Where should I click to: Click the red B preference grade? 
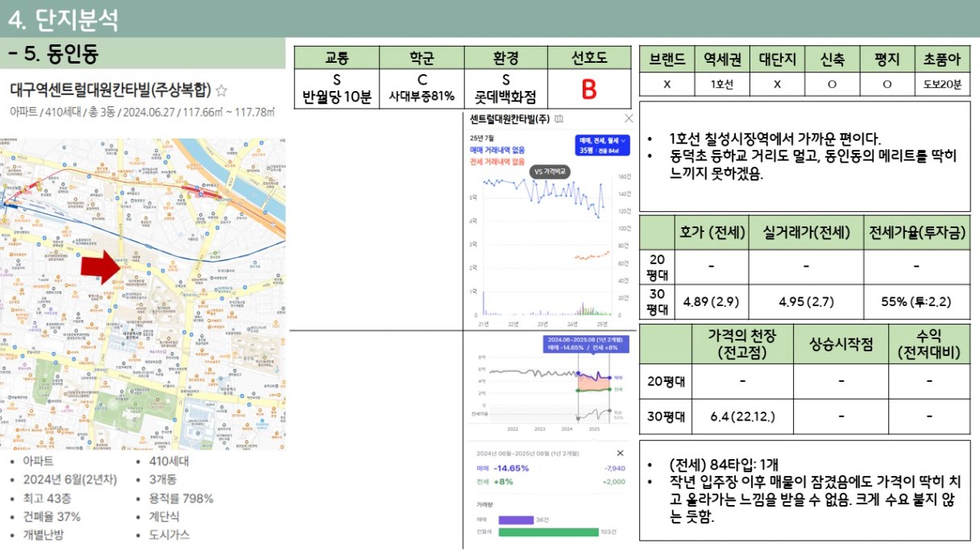coord(589,89)
